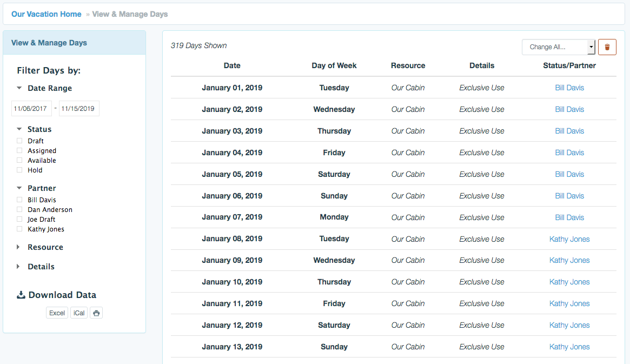The width and height of the screenshot is (630, 364).
Task: Collapse the Date Range filter section
Action: coord(19,88)
